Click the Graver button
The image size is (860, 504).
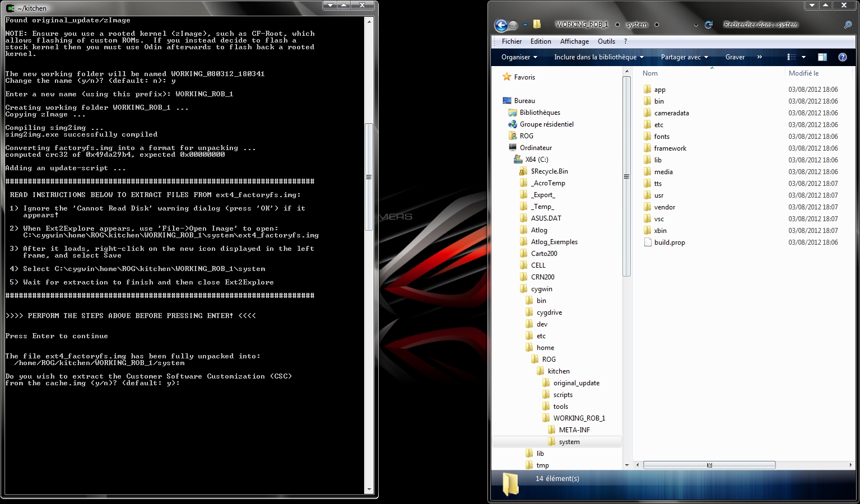(x=735, y=57)
